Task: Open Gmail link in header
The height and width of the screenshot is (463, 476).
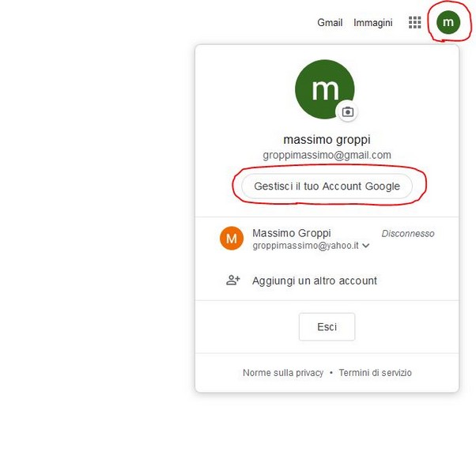Action: click(330, 22)
